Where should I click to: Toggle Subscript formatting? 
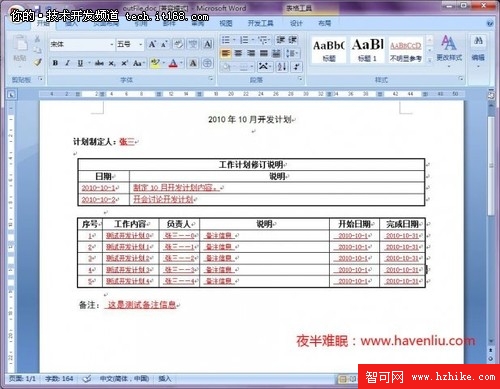[112, 63]
